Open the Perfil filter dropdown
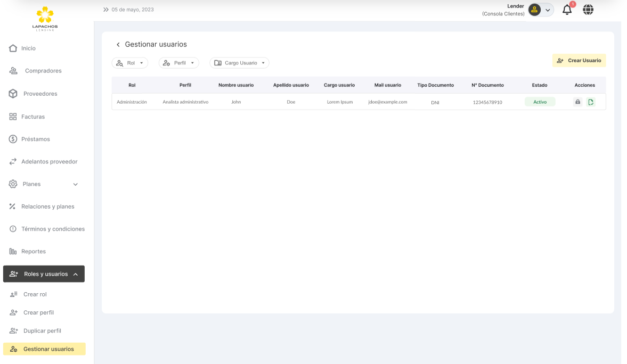The image size is (627, 364). tap(179, 63)
